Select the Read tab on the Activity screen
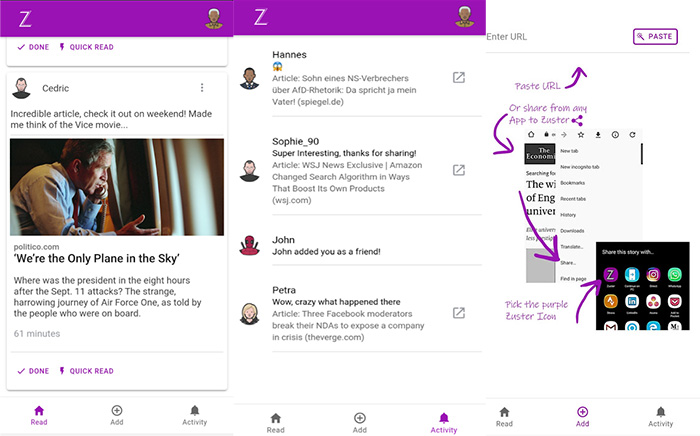 (x=275, y=423)
